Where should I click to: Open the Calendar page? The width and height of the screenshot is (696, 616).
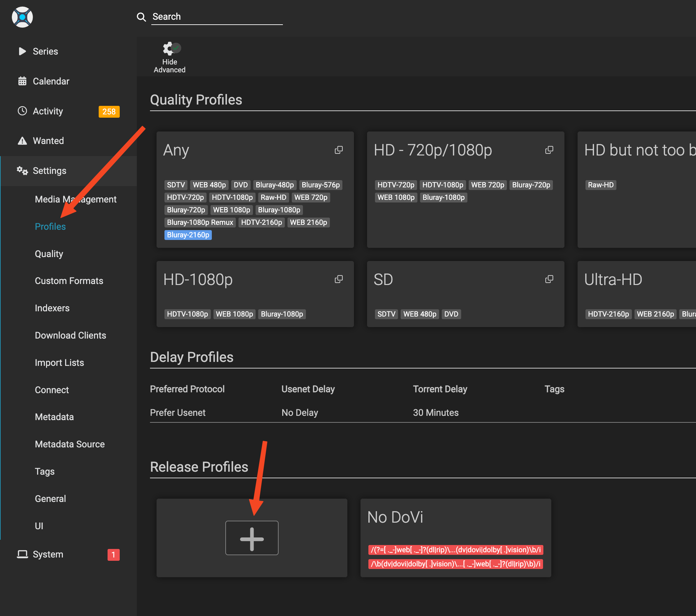click(x=51, y=81)
